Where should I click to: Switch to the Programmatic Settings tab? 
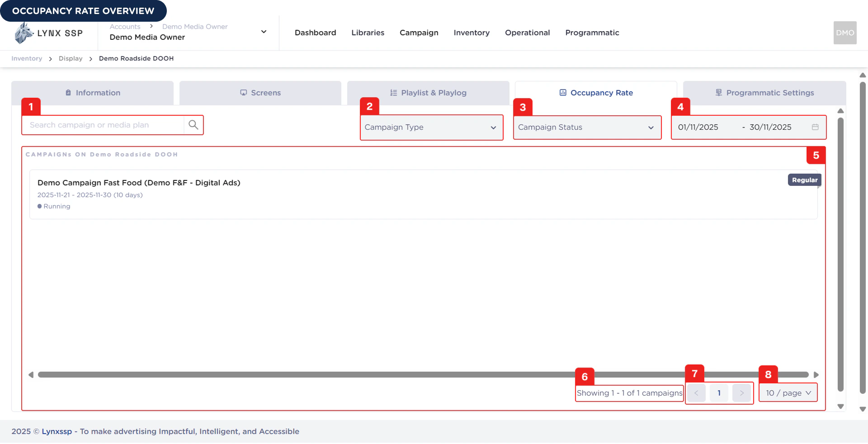764,93
